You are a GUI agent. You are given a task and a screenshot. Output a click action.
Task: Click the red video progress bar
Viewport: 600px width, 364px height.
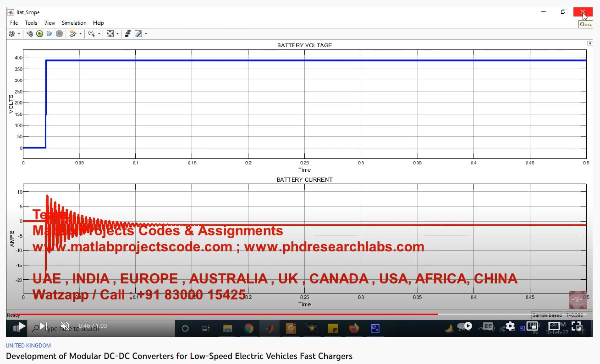click(x=229, y=314)
